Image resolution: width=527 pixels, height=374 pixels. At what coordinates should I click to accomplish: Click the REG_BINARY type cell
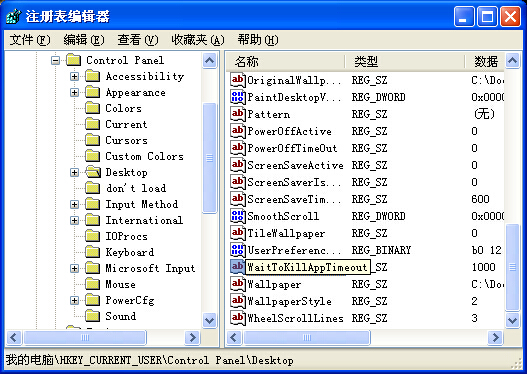click(381, 250)
